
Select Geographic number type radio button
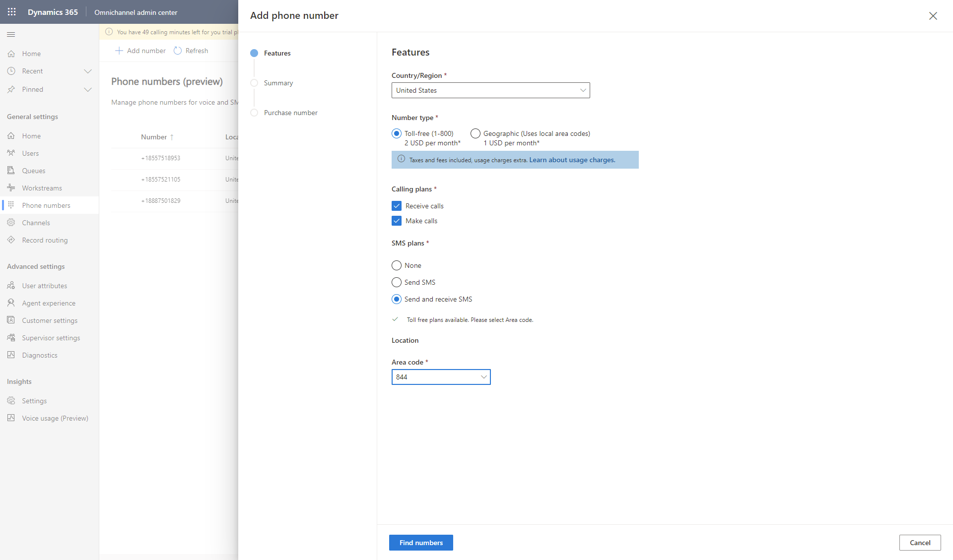tap(474, 133)
